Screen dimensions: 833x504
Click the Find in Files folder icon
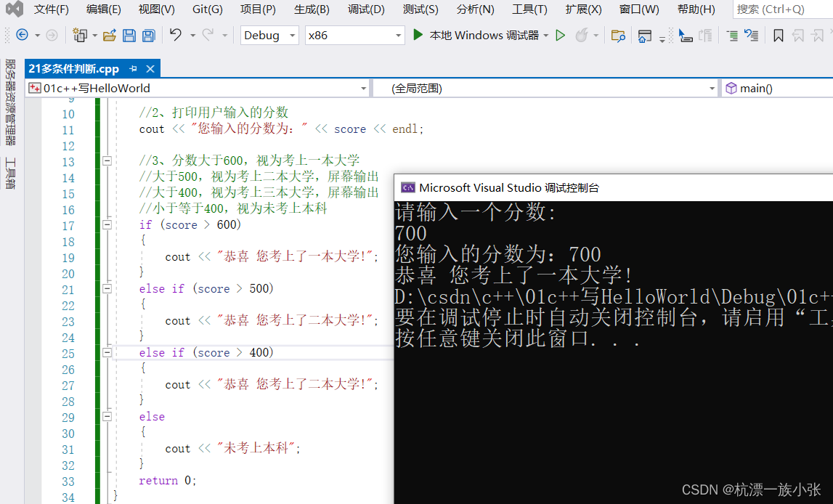click(x=618, y=36)
